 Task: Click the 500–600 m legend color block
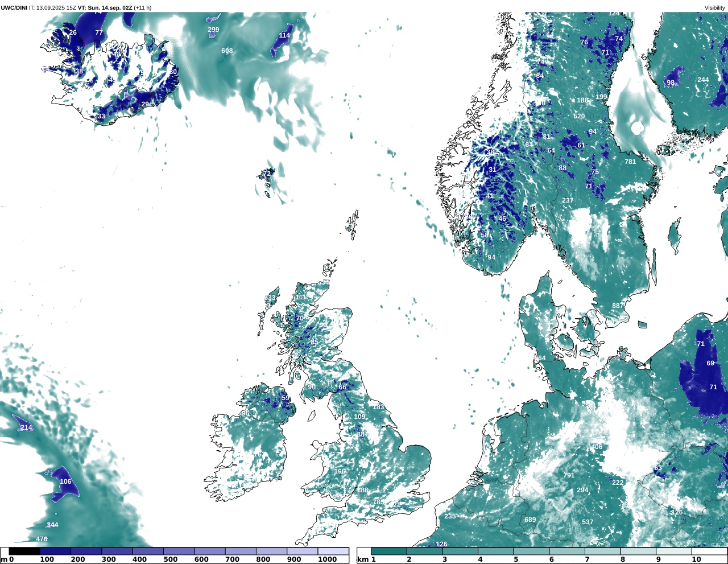[179, 551]
